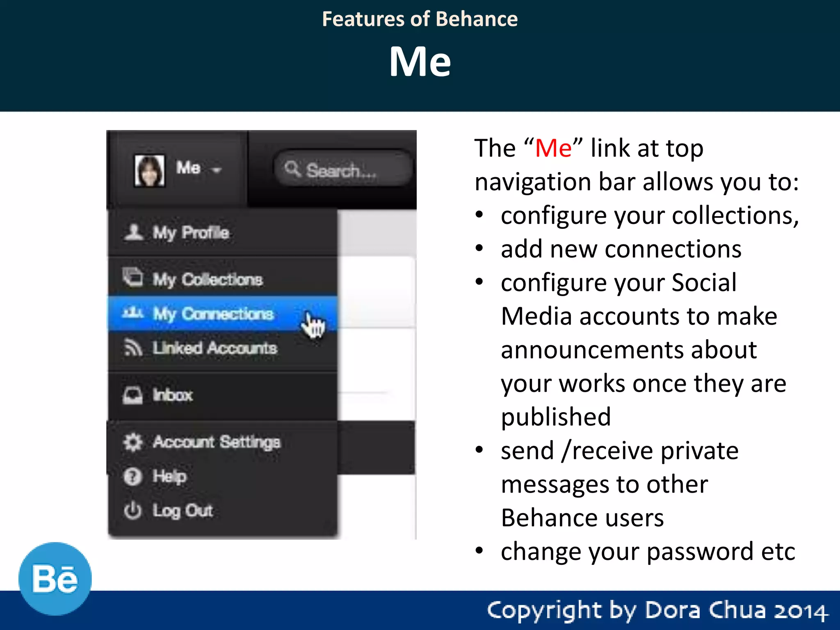The height and width of the screenshot is (630, 840).
Task: Click the RSS feed icon by Linked Accounts
Action: point(132,348)
